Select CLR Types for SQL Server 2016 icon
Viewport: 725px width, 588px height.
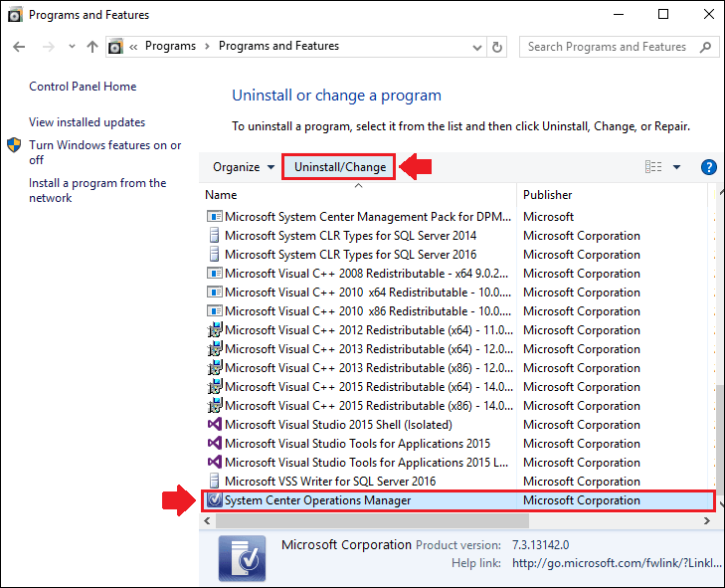214,255
